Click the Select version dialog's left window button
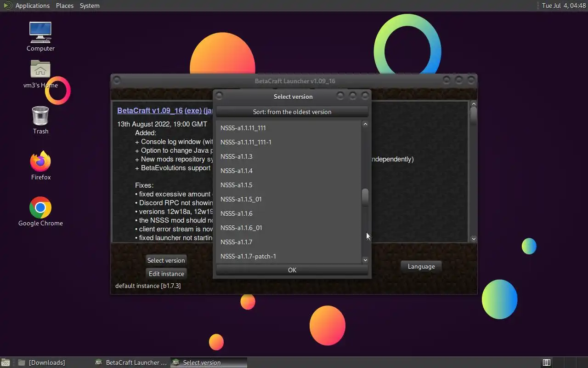Viewport: 588px width, 368px height. (219, 96)
